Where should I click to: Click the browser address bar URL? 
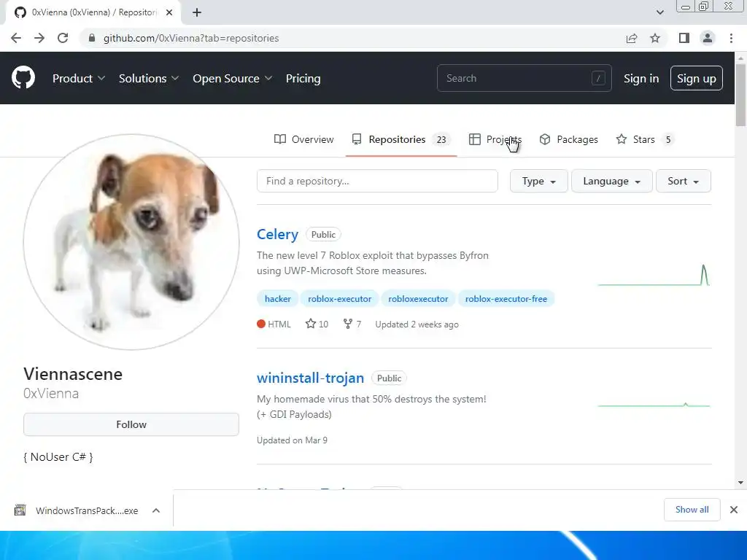point(191,38)
